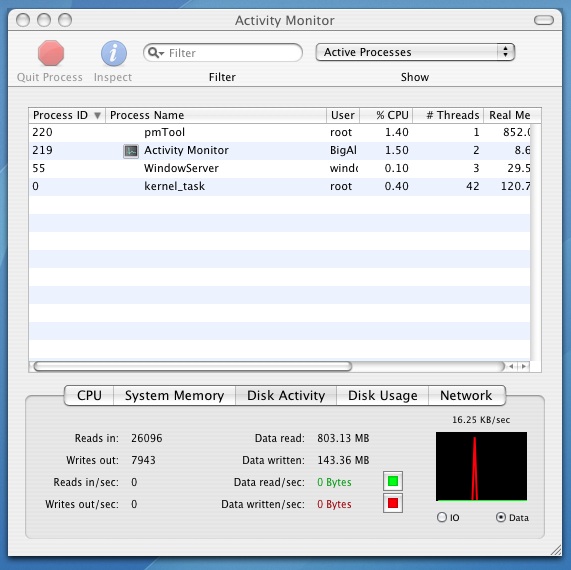Sort by % CPU column header

click(x=386, y=115)
